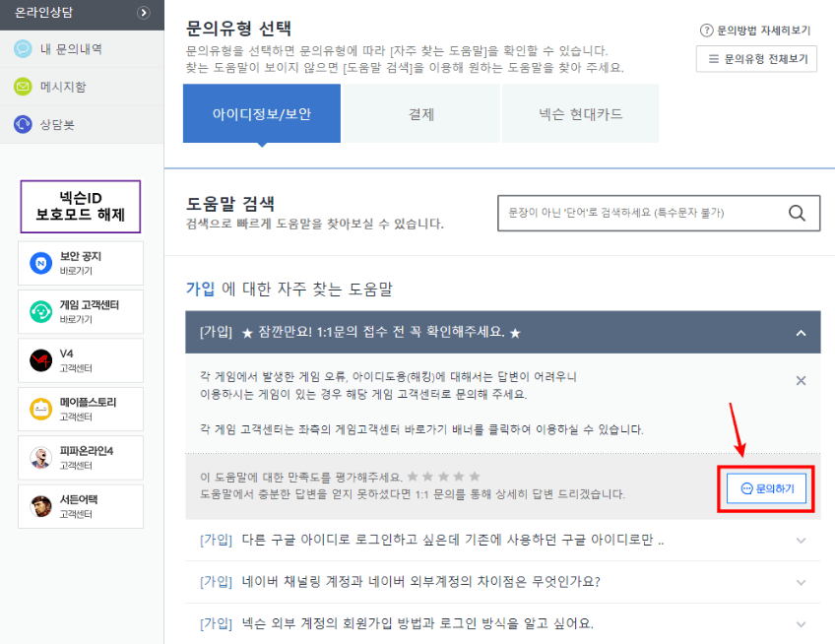Switch to the 결제 tab

click(x=421, y=113)
